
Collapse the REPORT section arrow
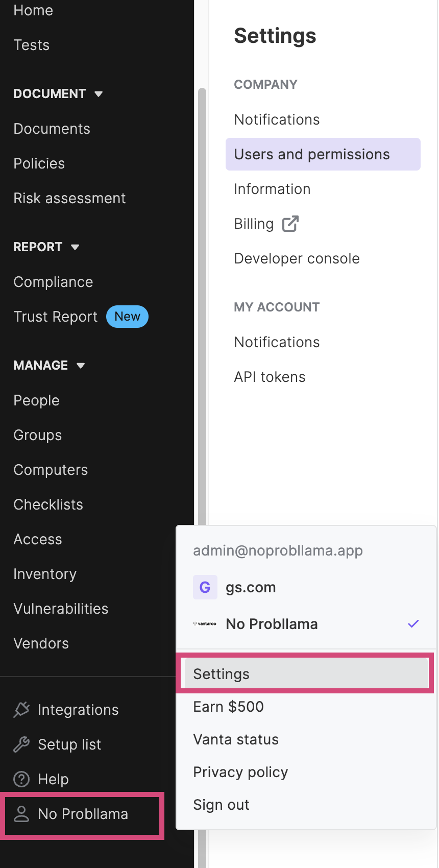click(75, 247)
